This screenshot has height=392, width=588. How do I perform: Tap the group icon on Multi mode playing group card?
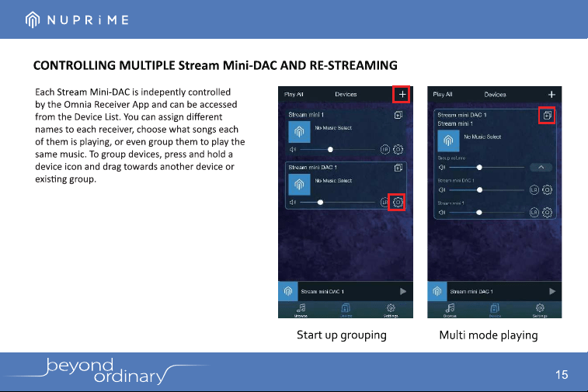[x=547, y=116]
